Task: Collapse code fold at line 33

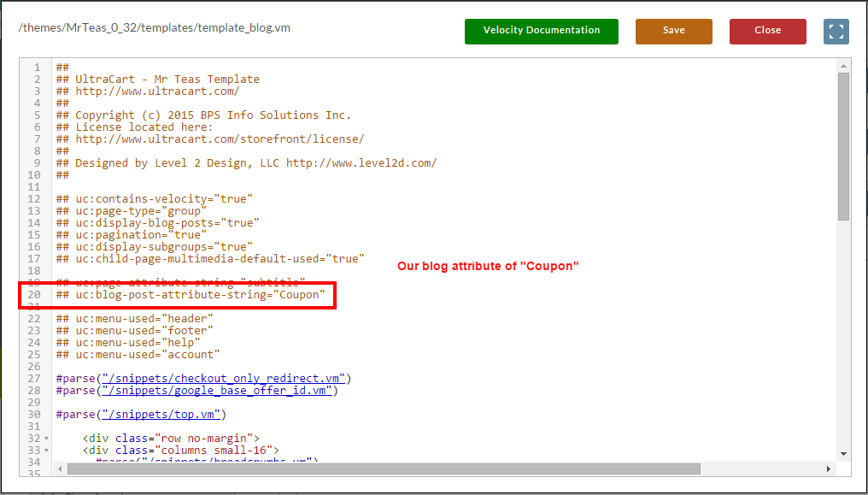Action: pyautogui.click(x=46, y=451)
